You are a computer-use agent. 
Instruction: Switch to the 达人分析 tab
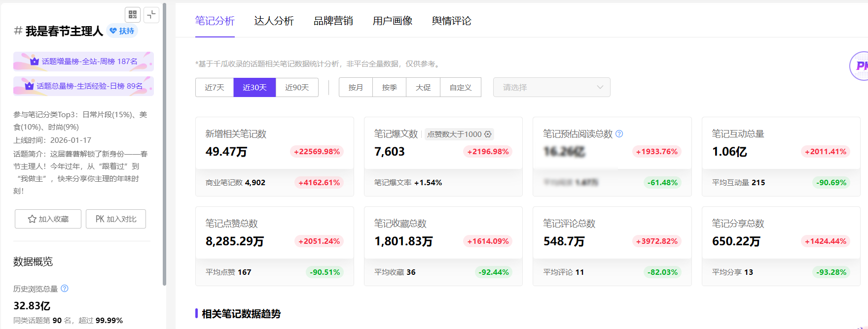tap(274, 21)
